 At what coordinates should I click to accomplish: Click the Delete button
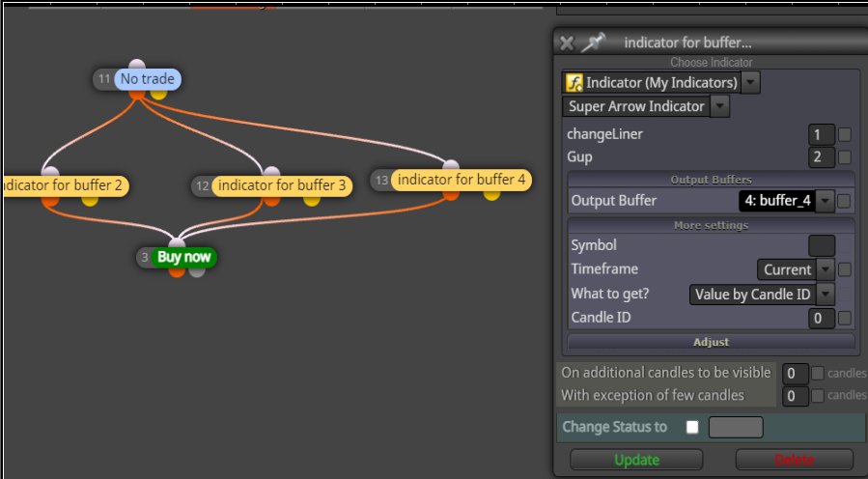click(795, 460)
